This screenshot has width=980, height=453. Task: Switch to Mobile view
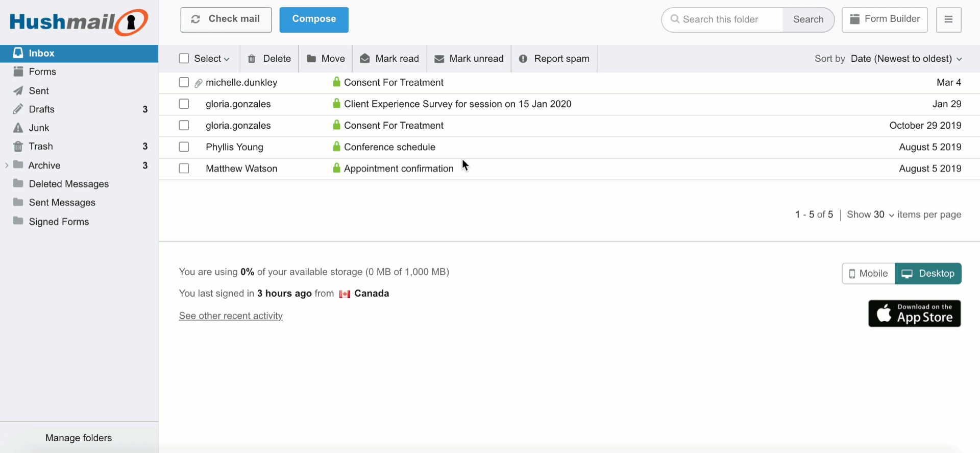[868, 274]
